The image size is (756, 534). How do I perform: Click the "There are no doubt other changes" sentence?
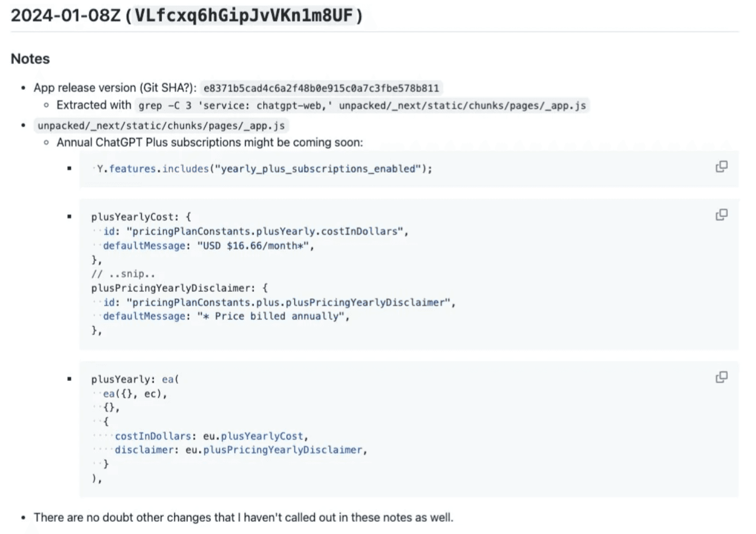click(x=243, y=517)
